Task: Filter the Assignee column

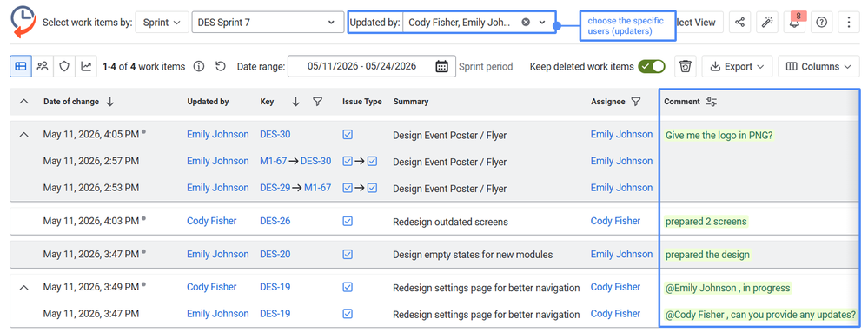Action: (635, 102)
